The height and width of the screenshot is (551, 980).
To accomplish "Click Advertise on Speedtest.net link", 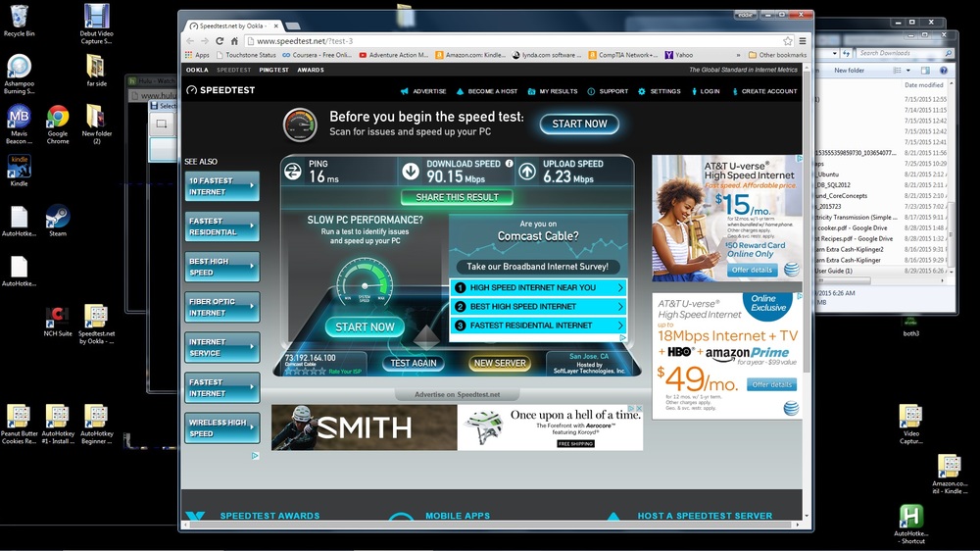I will tap(457, 395).
